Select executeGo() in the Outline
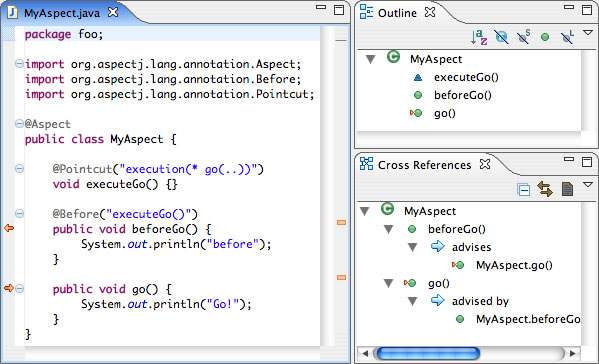Image resolution: width=599 pixels, height=364 pixels. coord(466,77)
